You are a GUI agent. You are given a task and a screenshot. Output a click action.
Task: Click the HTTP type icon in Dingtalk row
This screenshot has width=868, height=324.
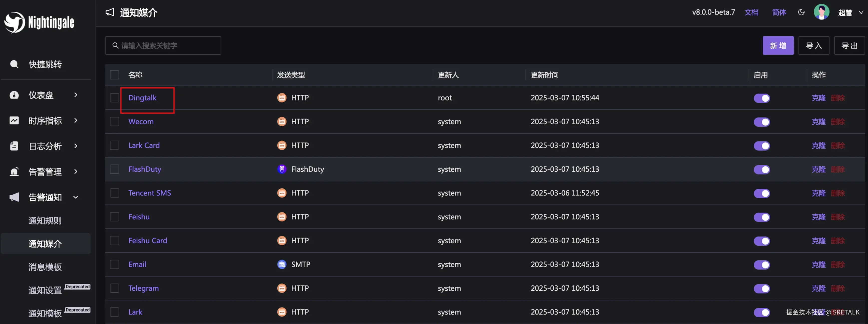coord(282,97)
